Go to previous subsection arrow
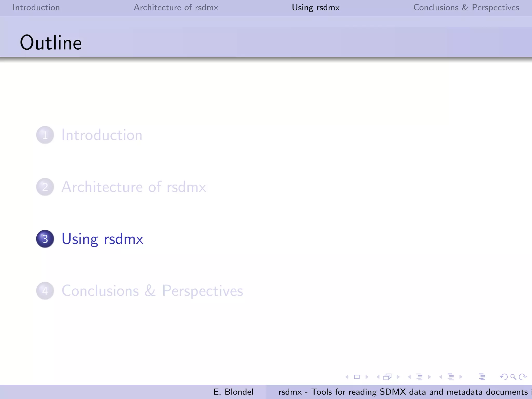 [409, 377]
